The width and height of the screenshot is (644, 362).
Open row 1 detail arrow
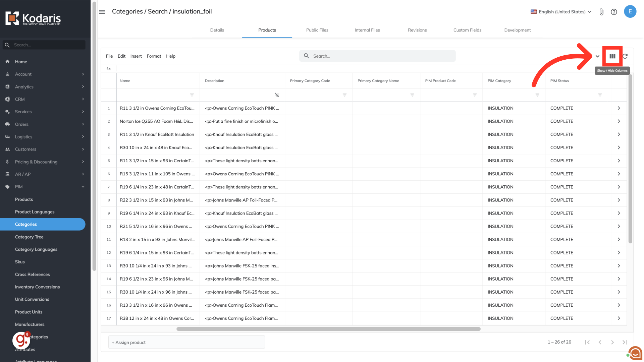click(x=619, y=108)
